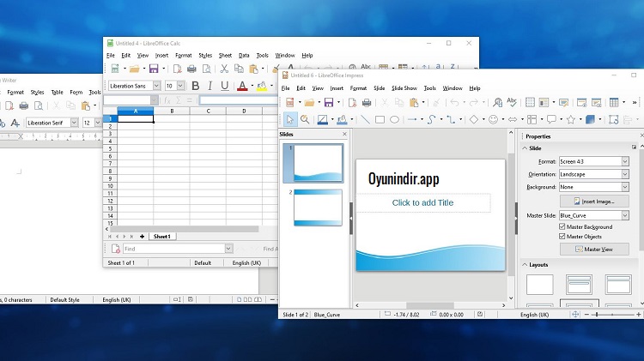Select the Symbol Shapes smiley tool
The height and width of the screenshot is (361, 644).
(x=493, y=120)
